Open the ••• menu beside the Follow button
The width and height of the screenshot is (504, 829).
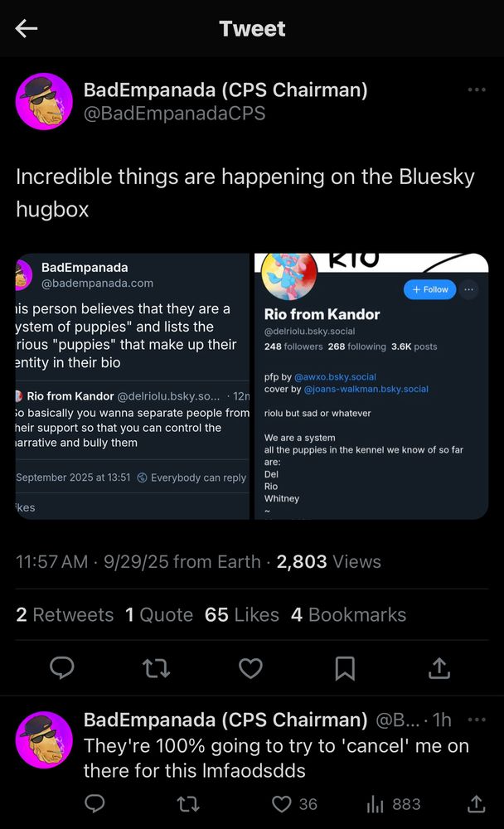click(x=468, y=289)
